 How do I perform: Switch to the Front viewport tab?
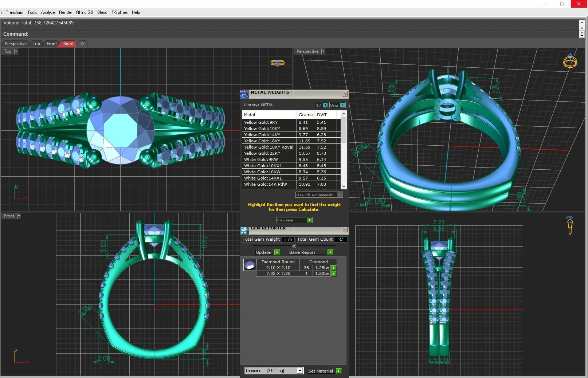click(x=52, y=44)
